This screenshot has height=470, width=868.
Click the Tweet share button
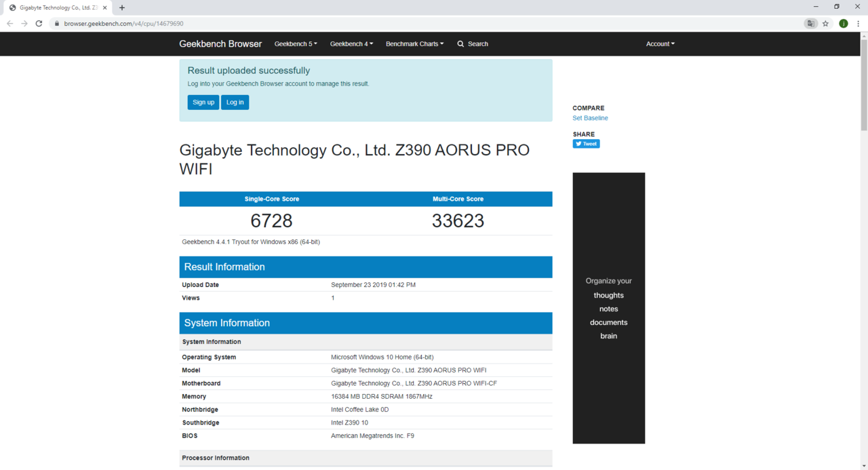pyautogui.click(x=587, y=144)
